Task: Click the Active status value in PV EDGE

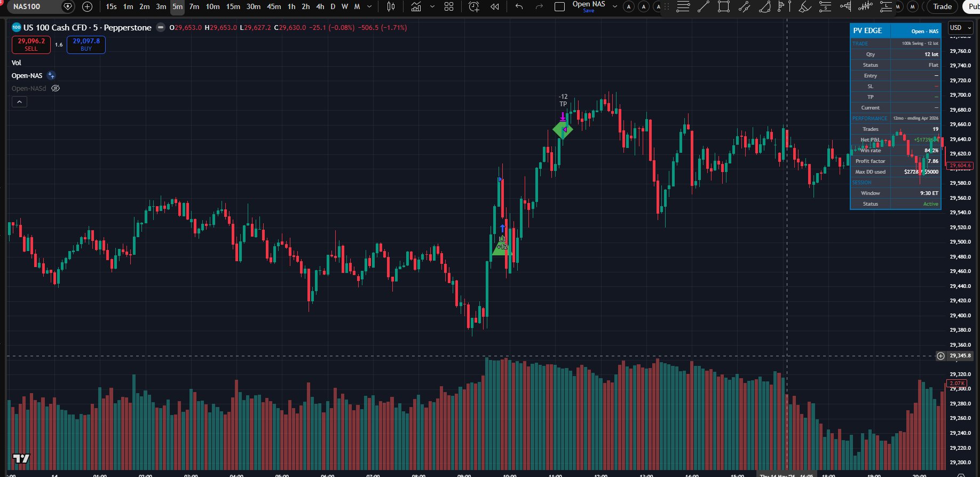Action: coord(930,204)
